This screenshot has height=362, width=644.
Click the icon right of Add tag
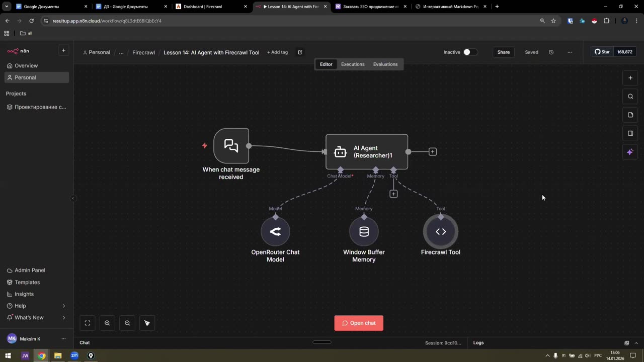pos(300,52)
